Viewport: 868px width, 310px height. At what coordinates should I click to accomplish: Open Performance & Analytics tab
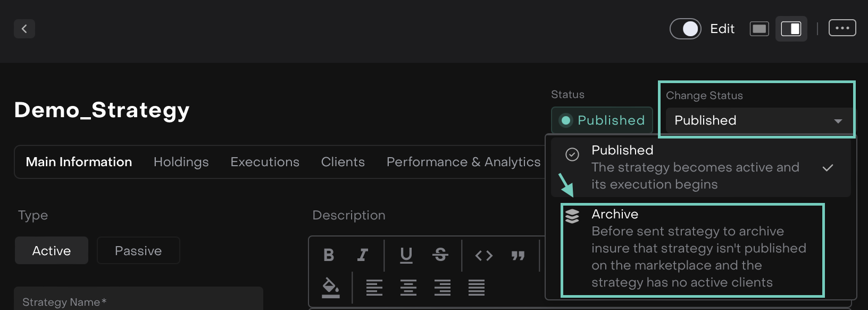[463, 162]
